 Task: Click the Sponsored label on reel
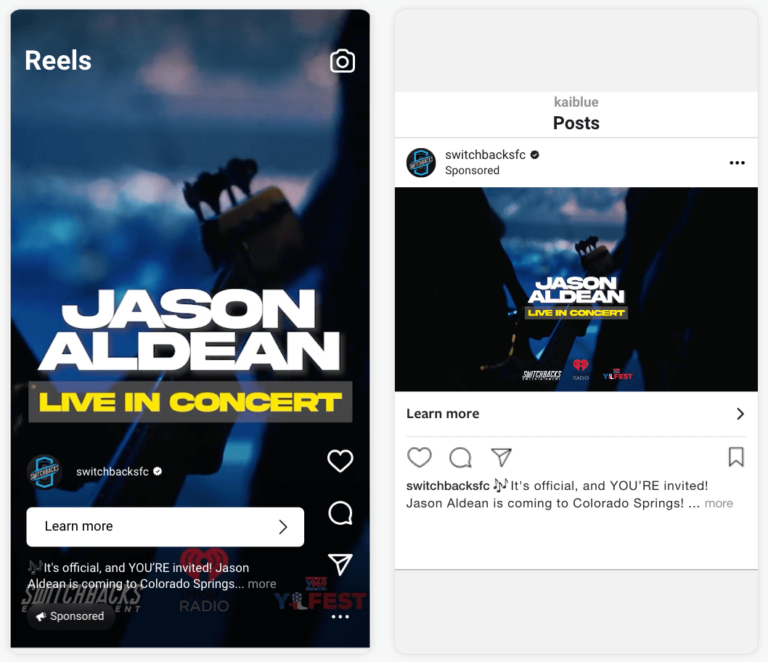tap(71, 616)
